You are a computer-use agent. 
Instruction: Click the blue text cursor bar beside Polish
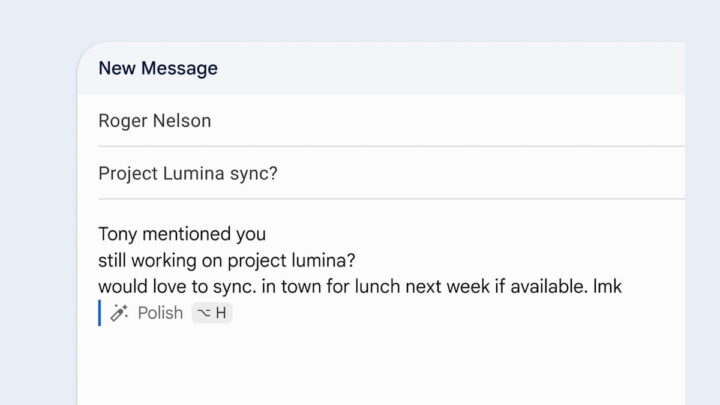point(100,313)
